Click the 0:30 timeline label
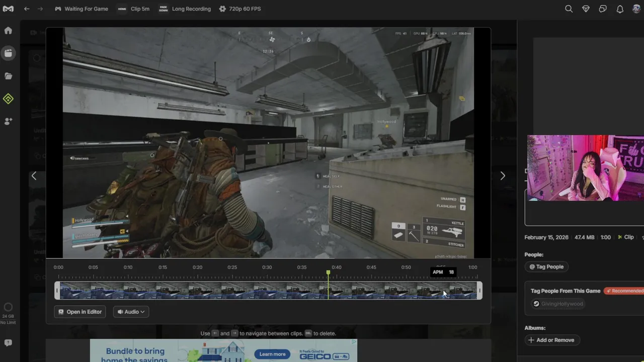This screenshot has width=644, height=362. [x=267, y=267]
